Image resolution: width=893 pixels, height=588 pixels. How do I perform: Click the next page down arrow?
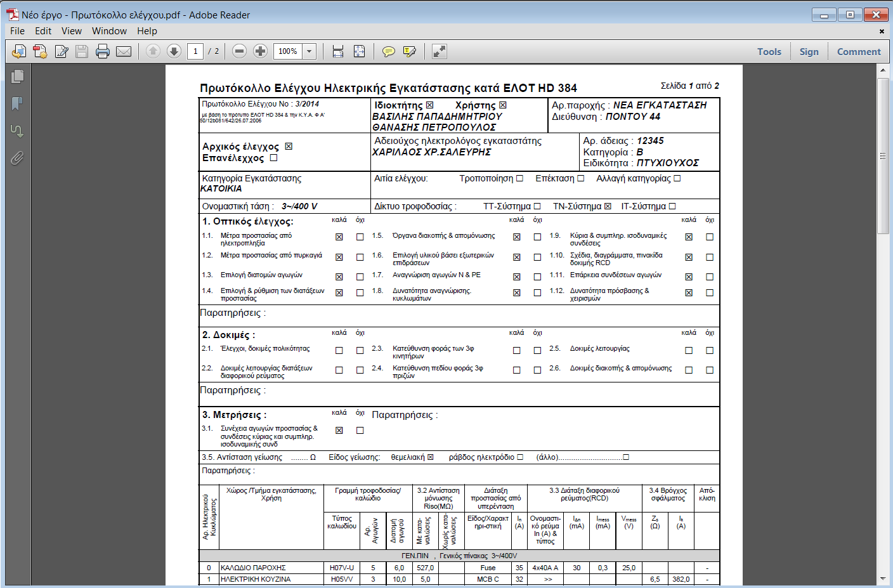(x=174, y=51)
